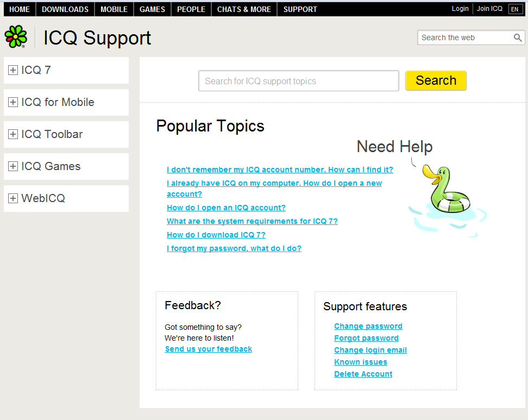Open the PEOPLE menu item
The width and height of the screenshot is (528, 420).
coord(191,9)
